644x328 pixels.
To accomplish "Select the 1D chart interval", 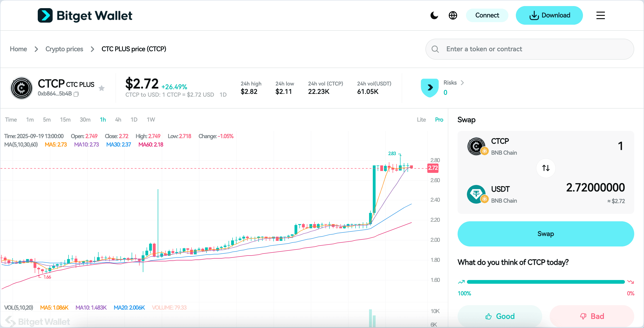I will (134, 120).
